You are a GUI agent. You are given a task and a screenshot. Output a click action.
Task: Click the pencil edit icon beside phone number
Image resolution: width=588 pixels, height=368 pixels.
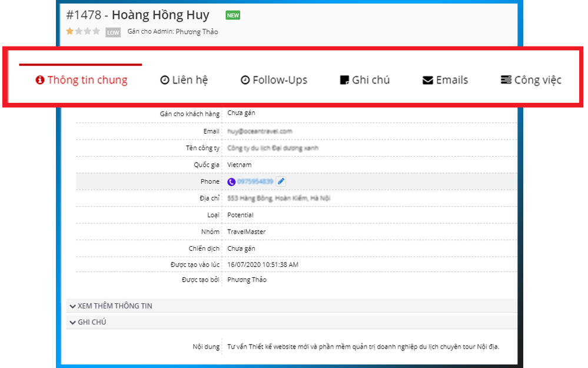[281, 182]
